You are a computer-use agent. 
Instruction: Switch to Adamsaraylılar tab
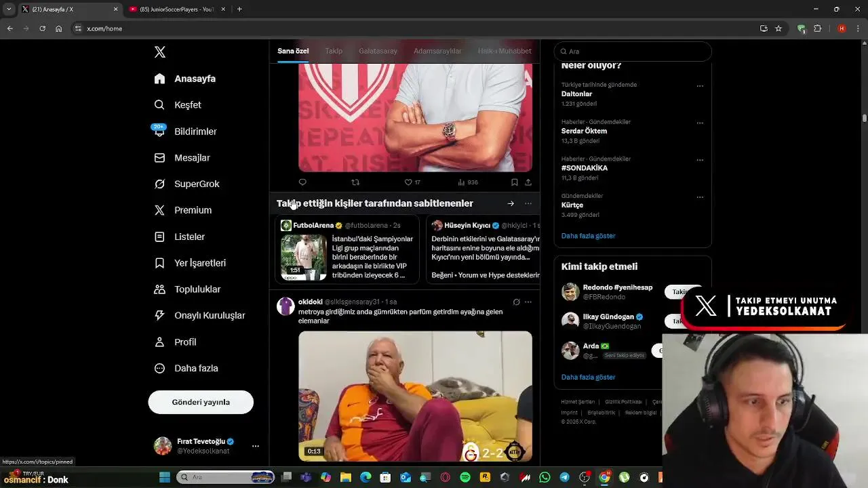(437, 51)
